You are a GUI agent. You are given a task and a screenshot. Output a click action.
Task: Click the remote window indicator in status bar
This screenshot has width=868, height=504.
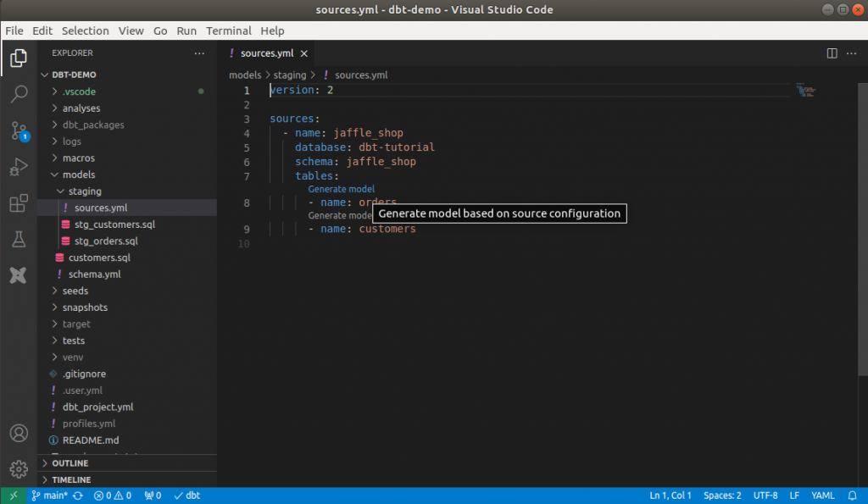tap(14, 496)
